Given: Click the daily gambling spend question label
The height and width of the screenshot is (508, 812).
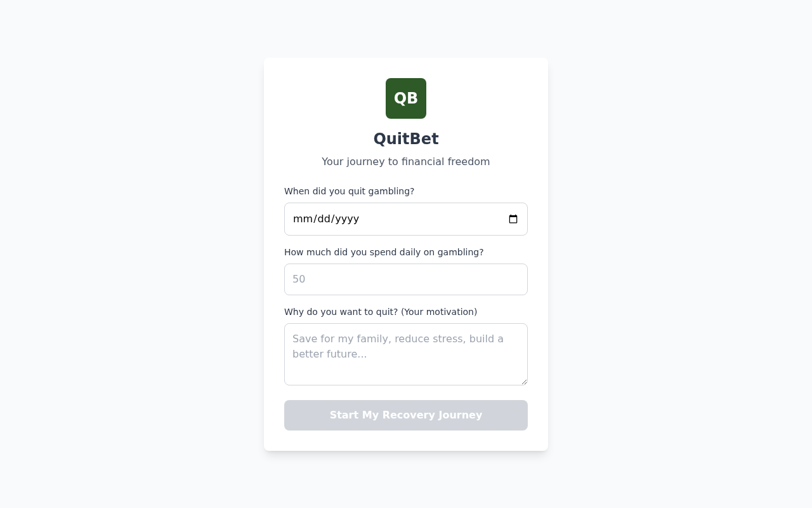Looking at the screenshot, I should point(384,252).
